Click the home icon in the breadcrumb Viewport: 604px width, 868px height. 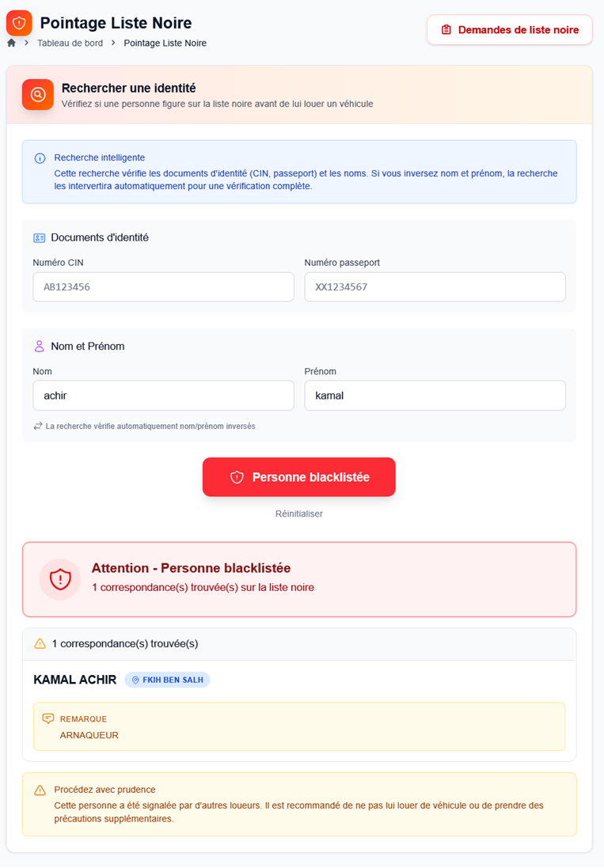coord(10,43)
